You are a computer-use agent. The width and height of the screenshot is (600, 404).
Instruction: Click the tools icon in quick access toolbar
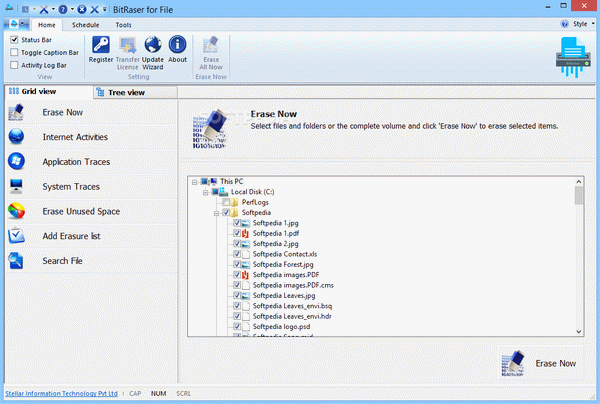(x=44, y=9)
